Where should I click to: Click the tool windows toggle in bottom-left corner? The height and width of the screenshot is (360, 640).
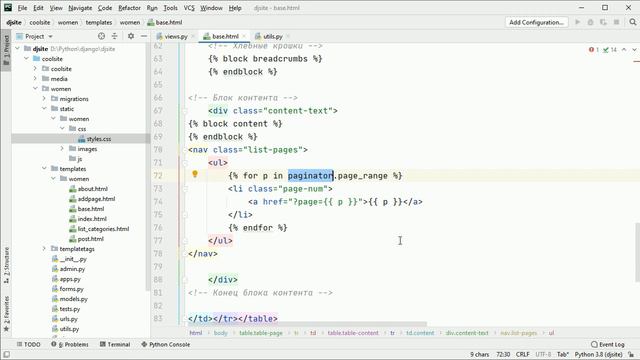click(x=6, y=355)
